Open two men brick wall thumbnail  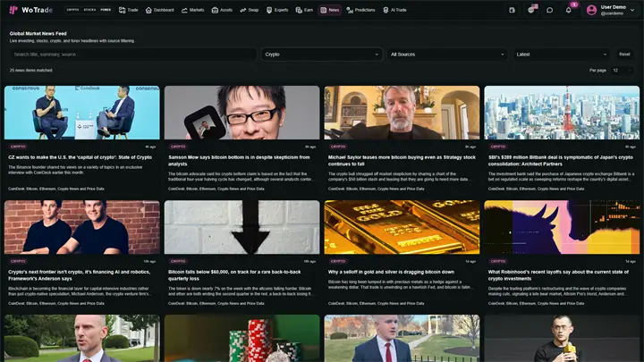point(82,227)
